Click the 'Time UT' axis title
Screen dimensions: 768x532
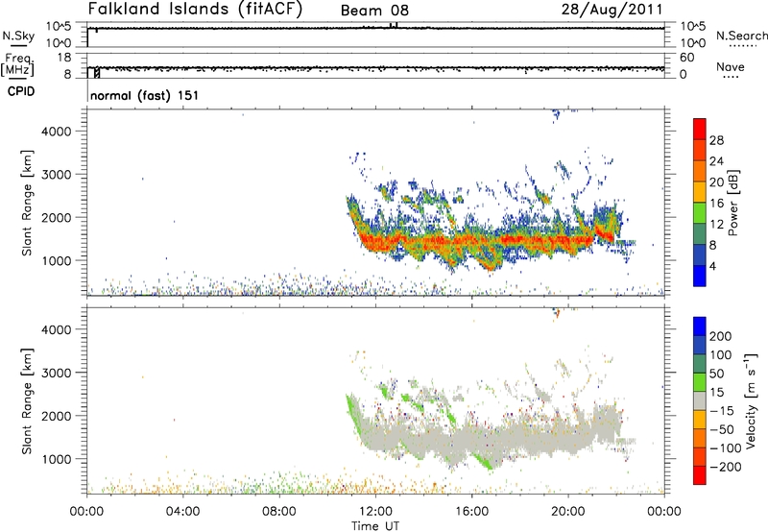(x=375, y=526)
